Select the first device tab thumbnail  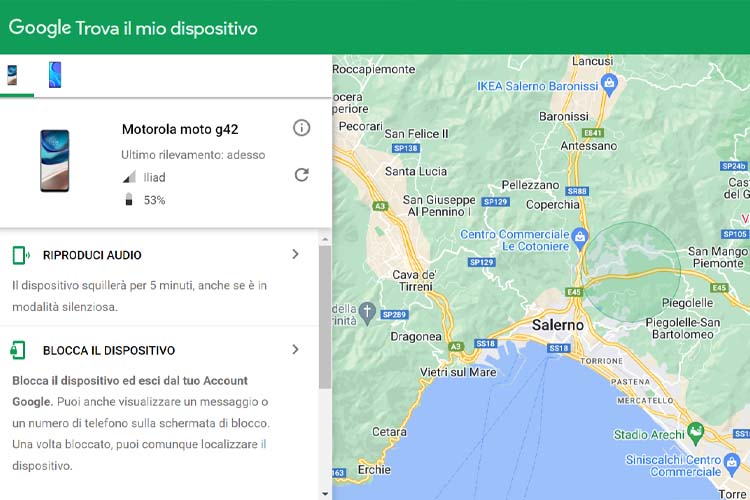[x=12, y=75]
